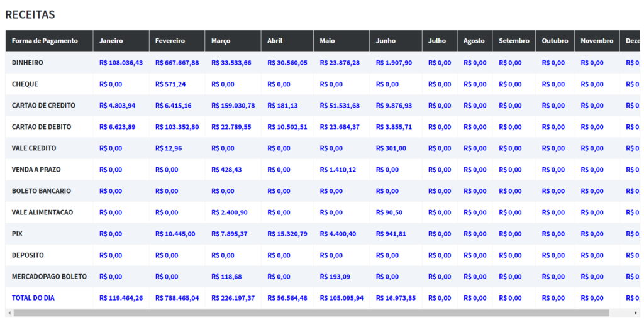Click VALE ALIMENTACAO March value R$ 2.400,90
This screenshot has height=320, width=644.
[229, 212]
